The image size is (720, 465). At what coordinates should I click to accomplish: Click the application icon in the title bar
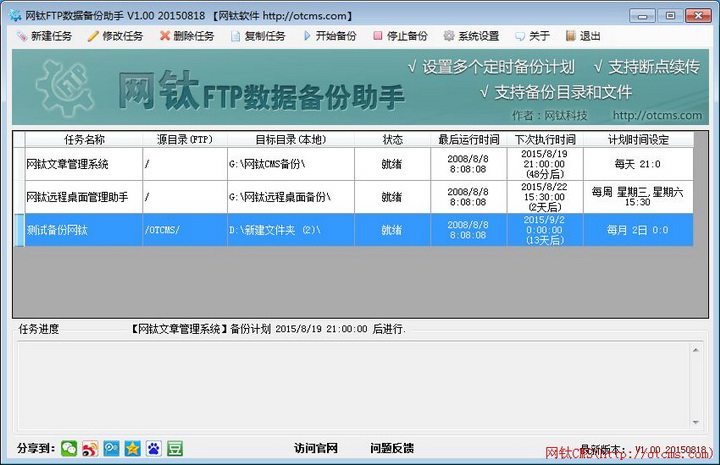tap(15, 15)
